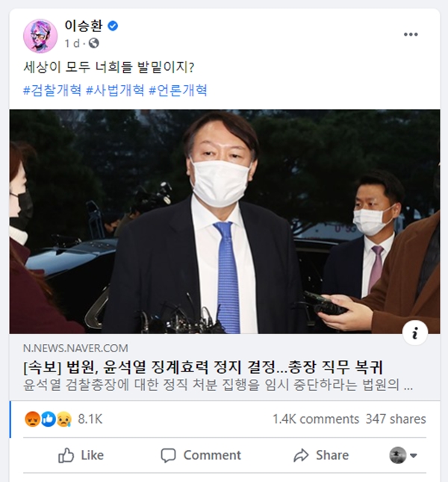Show the 8.1K reactions list
The width and height of the screenshot is (448, 482).
tap(90, 419)
